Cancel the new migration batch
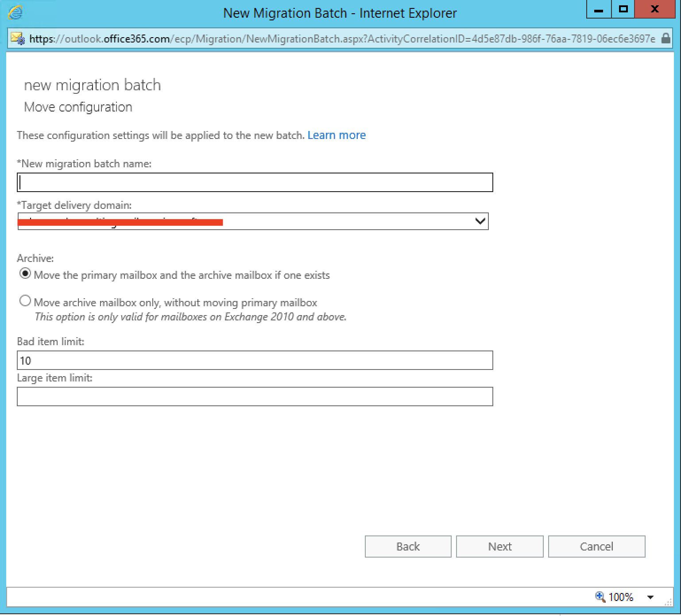681x616 pixels. [x=596, y=547]
